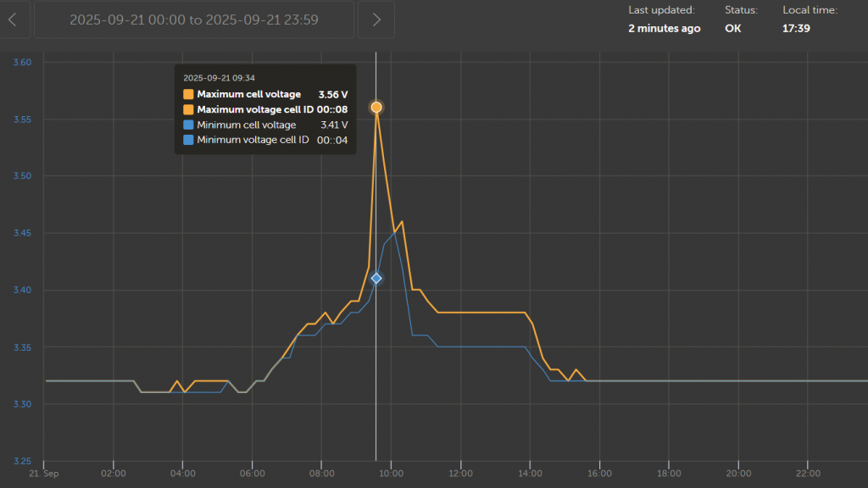
Task: Click the Local time 17:39 display
Action: click(797, 29)
